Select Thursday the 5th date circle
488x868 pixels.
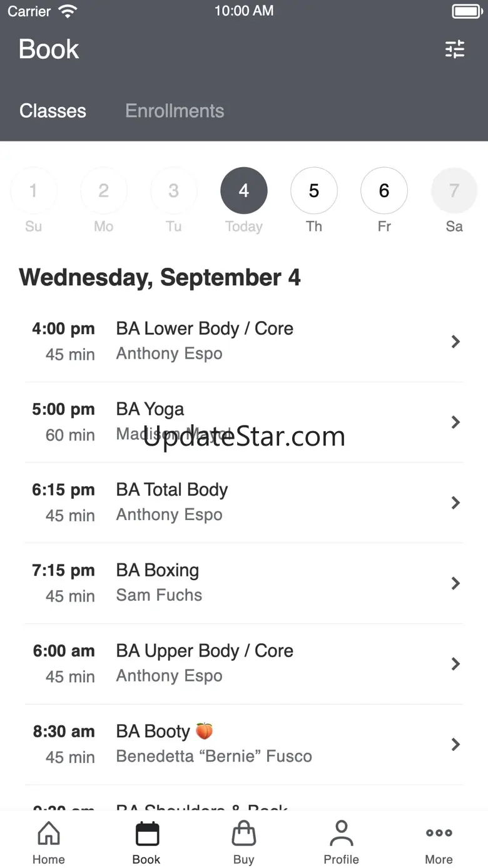tap(314, 191)
